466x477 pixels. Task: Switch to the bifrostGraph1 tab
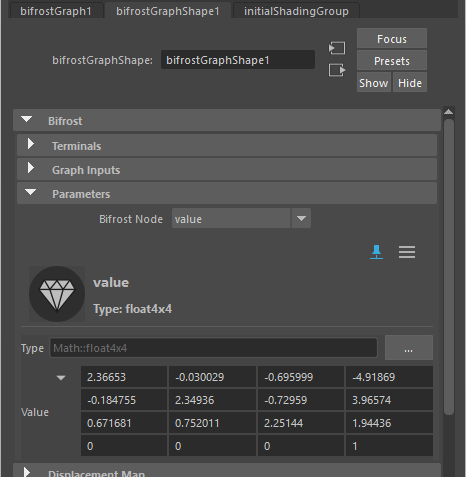click(56, 11)
